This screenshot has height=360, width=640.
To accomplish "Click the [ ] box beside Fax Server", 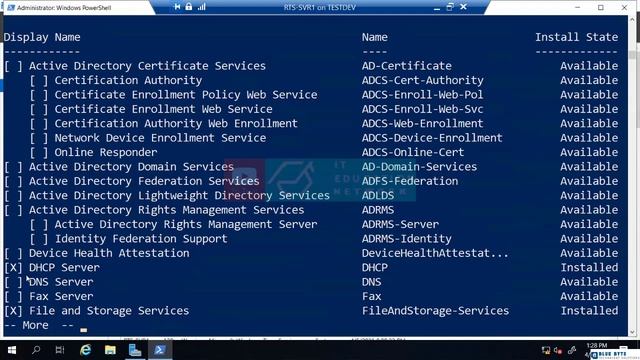I will [x=13, y=296].
